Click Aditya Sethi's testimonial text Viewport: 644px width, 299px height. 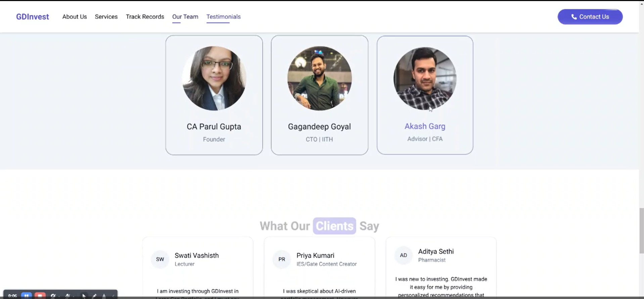[441, 287]
